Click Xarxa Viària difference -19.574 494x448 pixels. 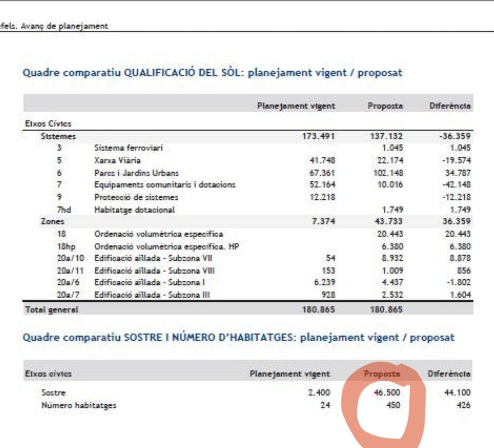pos(457,160)
